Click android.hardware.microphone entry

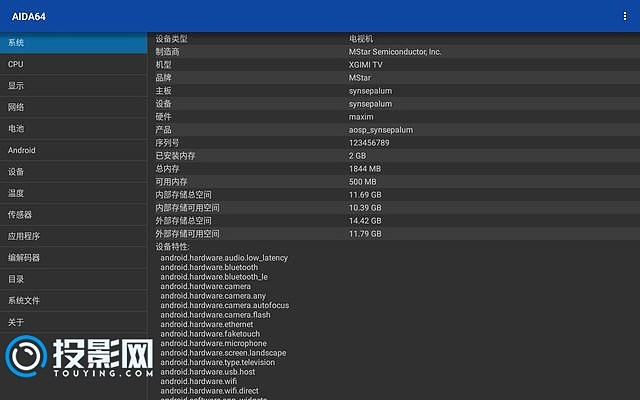[213, 344]
